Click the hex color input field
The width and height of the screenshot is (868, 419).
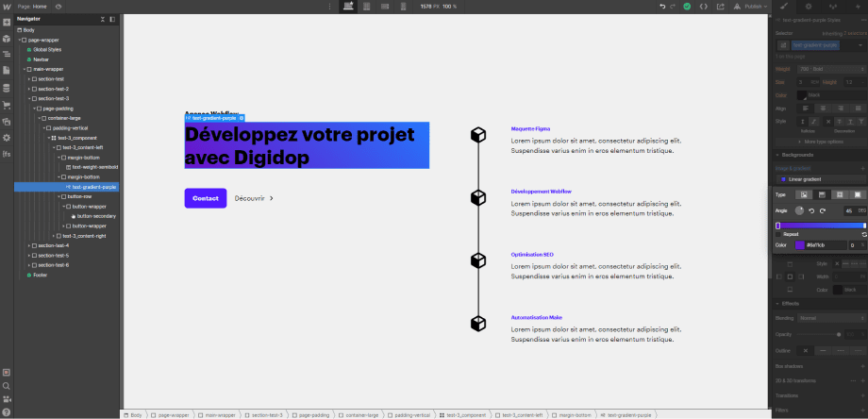(x=826, y=245)
